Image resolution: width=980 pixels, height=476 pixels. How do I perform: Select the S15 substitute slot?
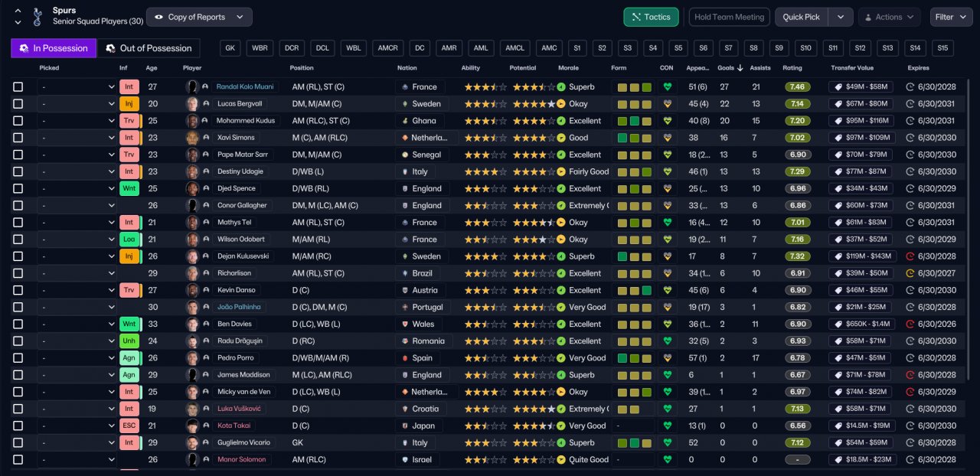click(942, 48)
